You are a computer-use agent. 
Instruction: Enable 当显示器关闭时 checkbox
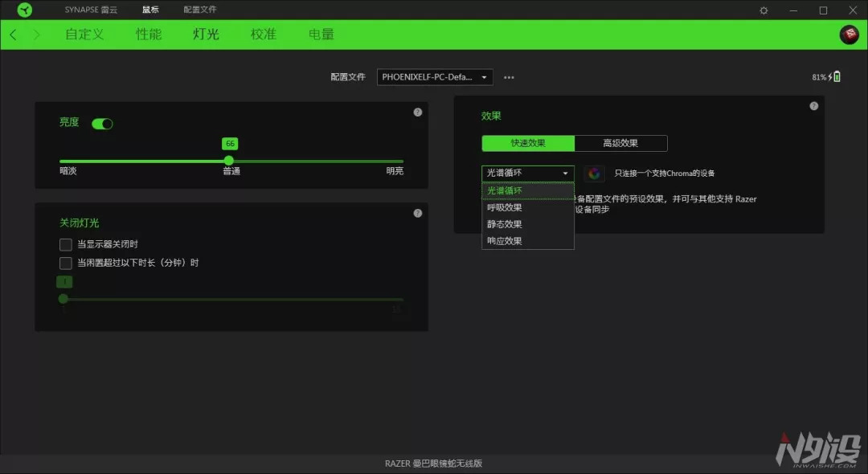point(65,244)
